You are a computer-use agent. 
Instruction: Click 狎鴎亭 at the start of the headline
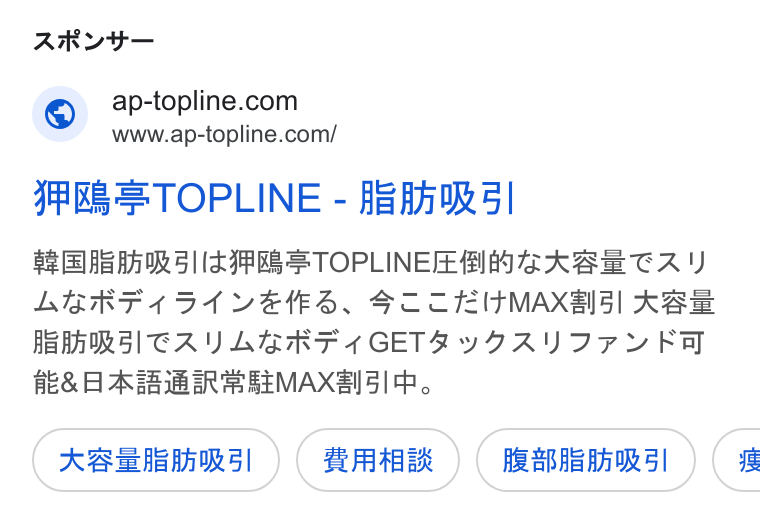click(x=92, y=198)
